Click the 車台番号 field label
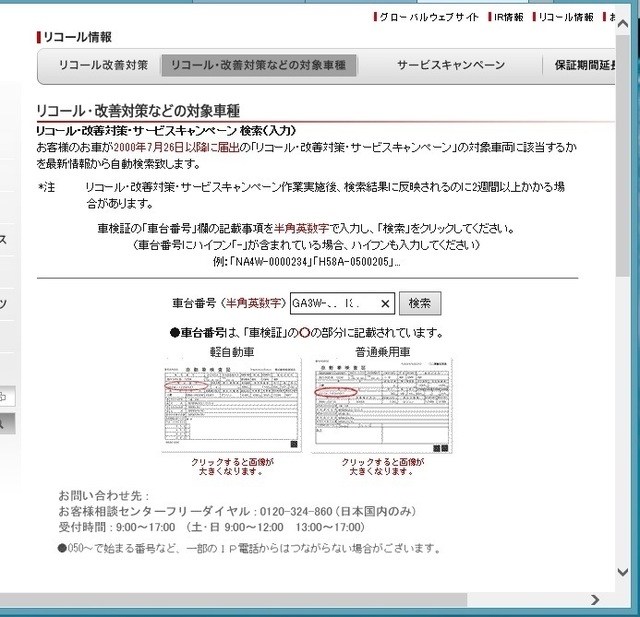 click(229, 303)
